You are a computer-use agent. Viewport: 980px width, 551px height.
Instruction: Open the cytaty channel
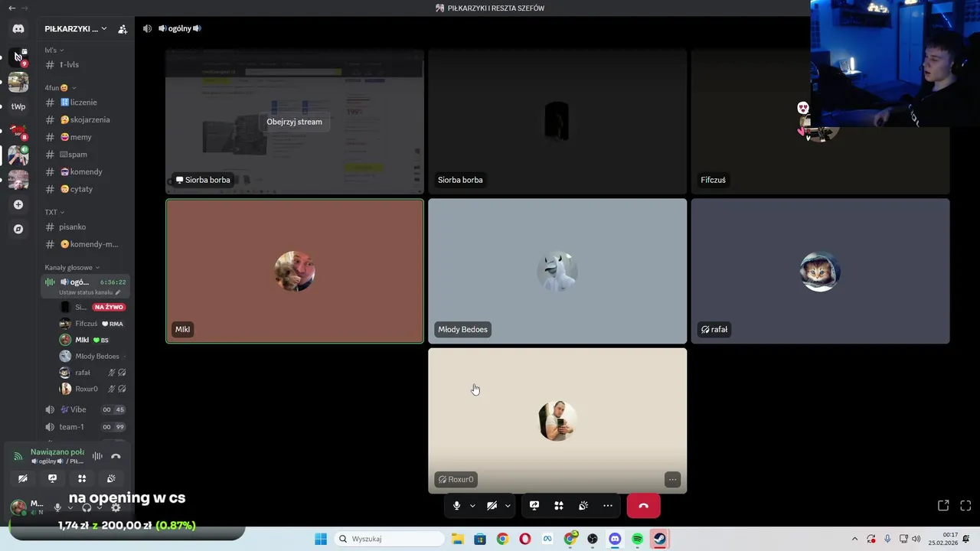(85, 189)
